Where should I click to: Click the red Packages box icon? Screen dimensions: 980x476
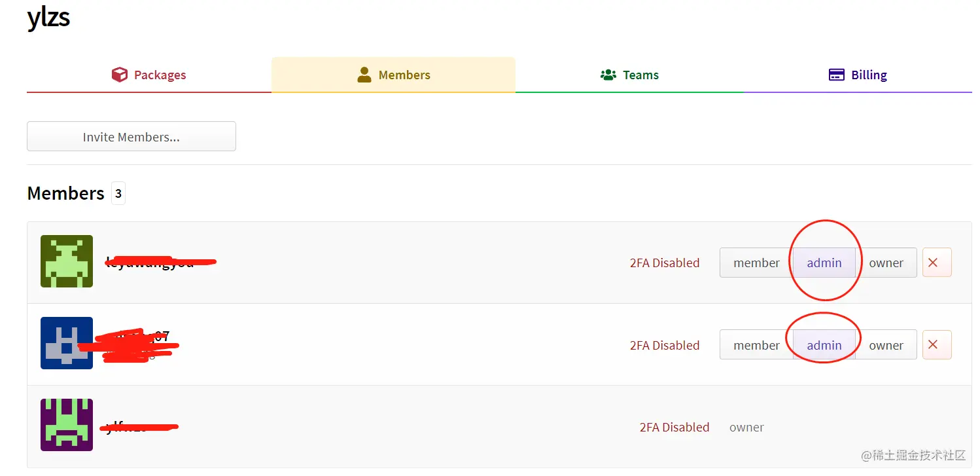119,75
